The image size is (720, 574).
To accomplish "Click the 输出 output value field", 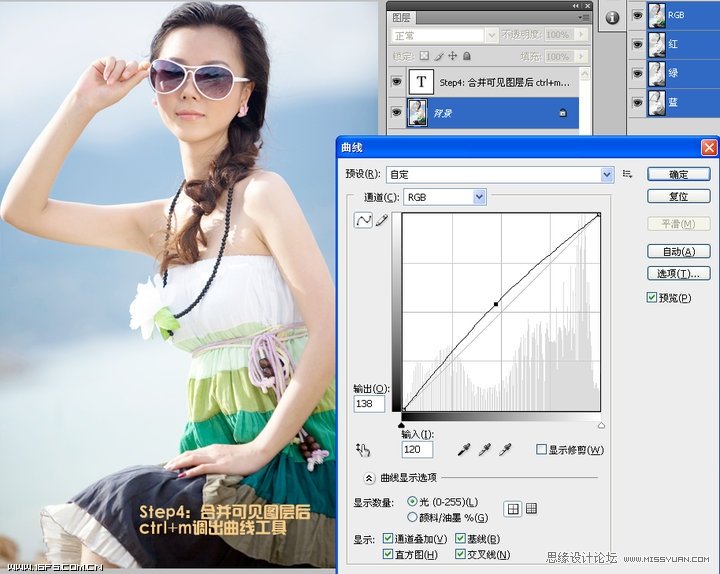I will [369, 404].
